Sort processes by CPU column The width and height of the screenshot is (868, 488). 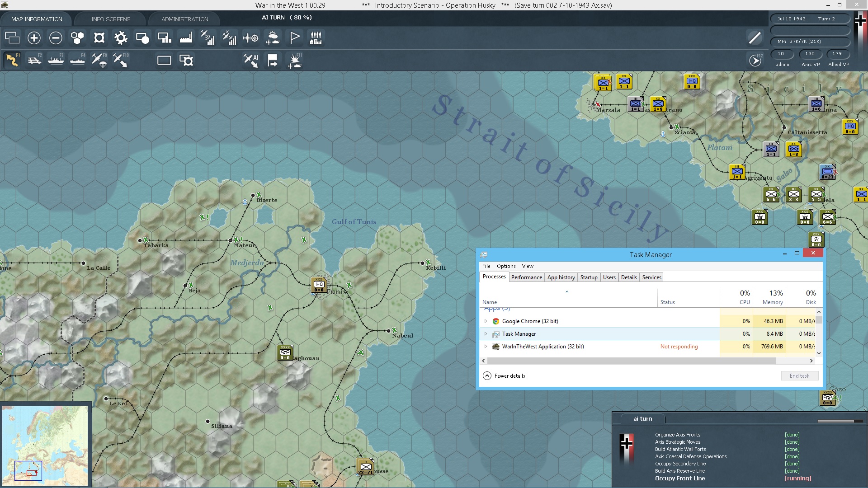(736, 297)
